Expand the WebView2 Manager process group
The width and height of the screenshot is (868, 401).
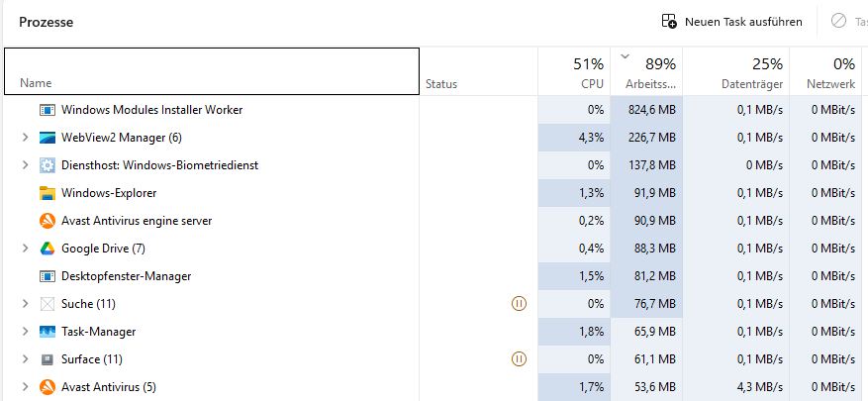(25, 138)
